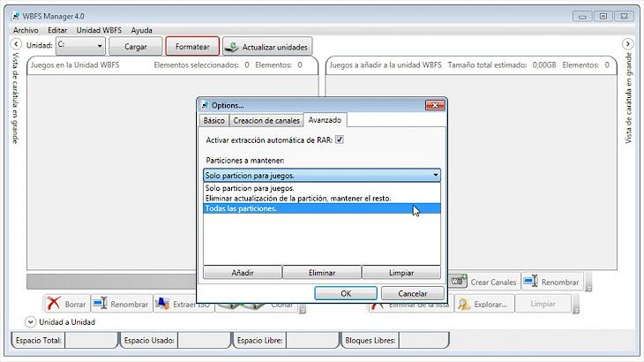Screen dimensions: 644x362
Task: Minimize the WBFS Manager window
Action: coord(582,17)
